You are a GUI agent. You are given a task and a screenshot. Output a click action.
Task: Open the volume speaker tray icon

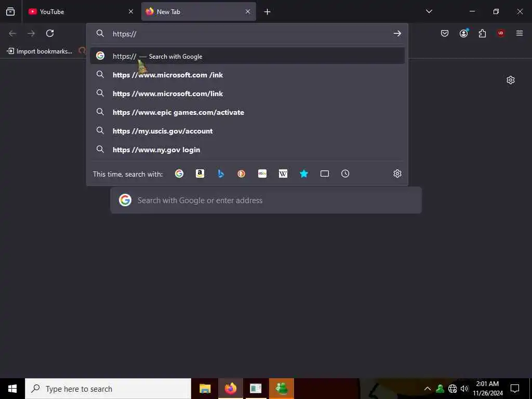tap(464, 389)
